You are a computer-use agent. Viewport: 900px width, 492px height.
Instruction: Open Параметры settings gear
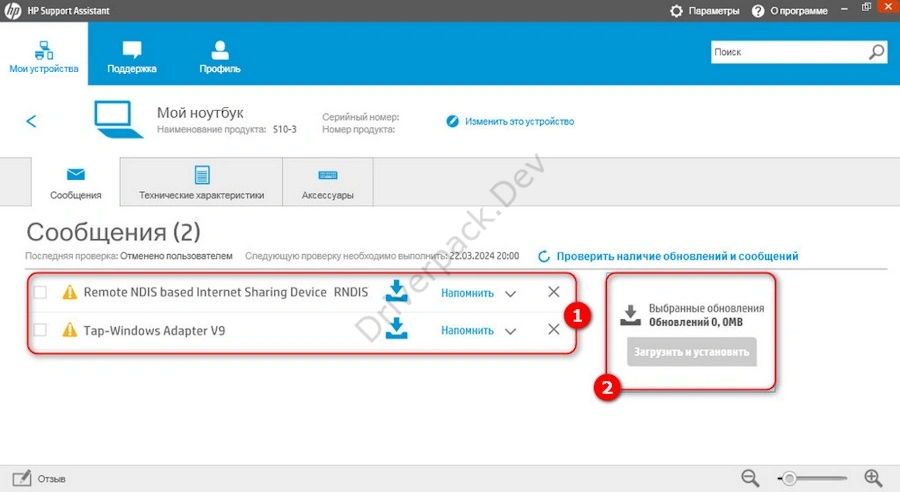tap(676, 11)
